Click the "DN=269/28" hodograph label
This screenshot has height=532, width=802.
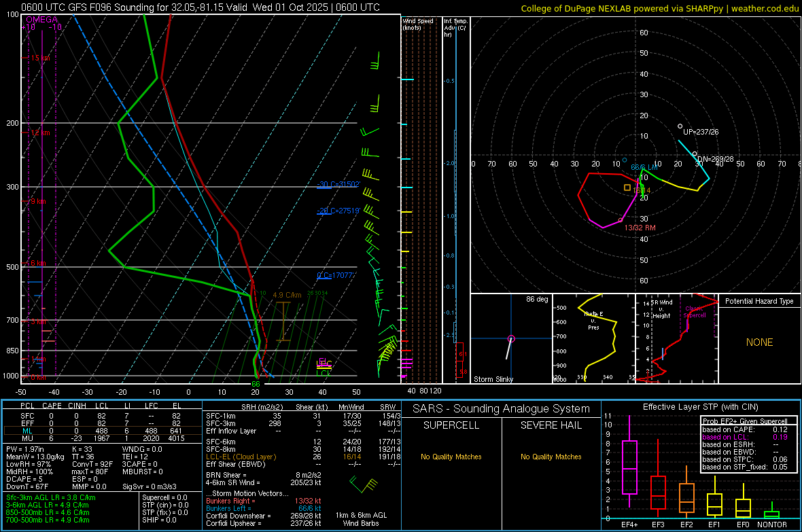pos(716,159)
